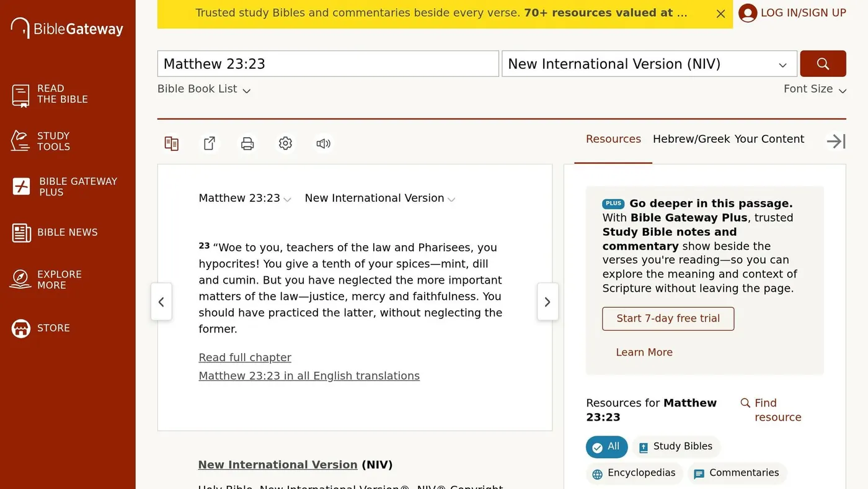868x489 pixels.
Task: Expand the Matthew 23:23 passage dropdown
Action: pyautogui.click(x=245, y=199)
